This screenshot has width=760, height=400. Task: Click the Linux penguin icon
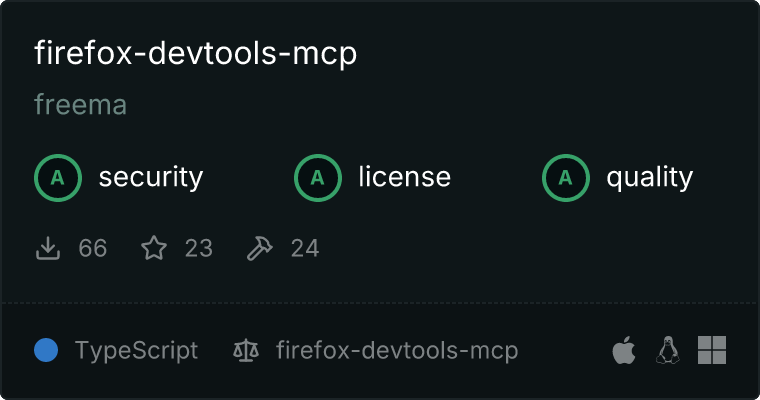coord(668,350)
